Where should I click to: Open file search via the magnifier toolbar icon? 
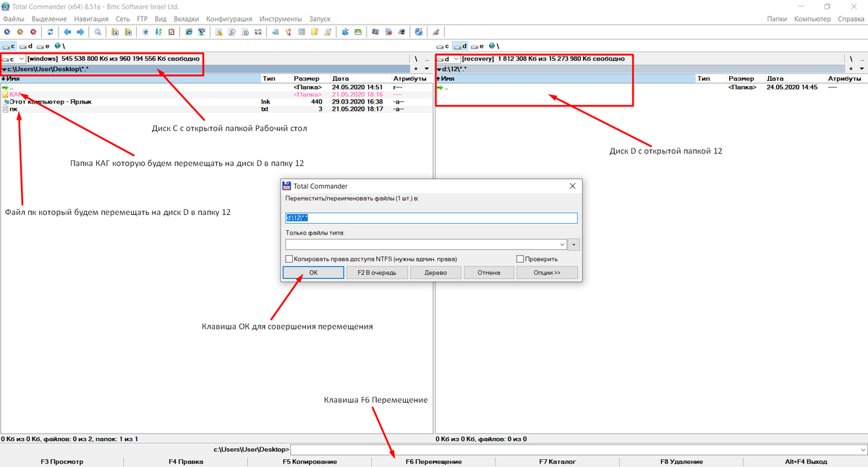pyautogui.click(x=98, y=32)
